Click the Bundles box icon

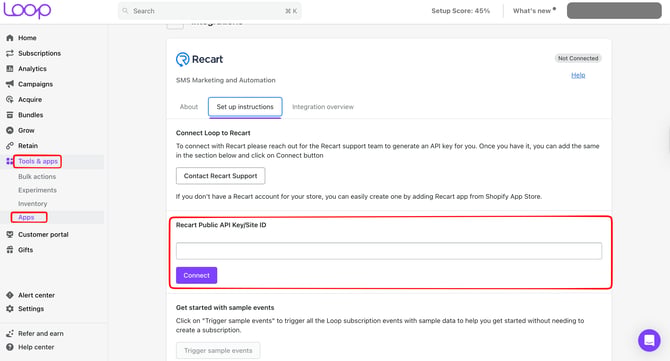(10, 115)
